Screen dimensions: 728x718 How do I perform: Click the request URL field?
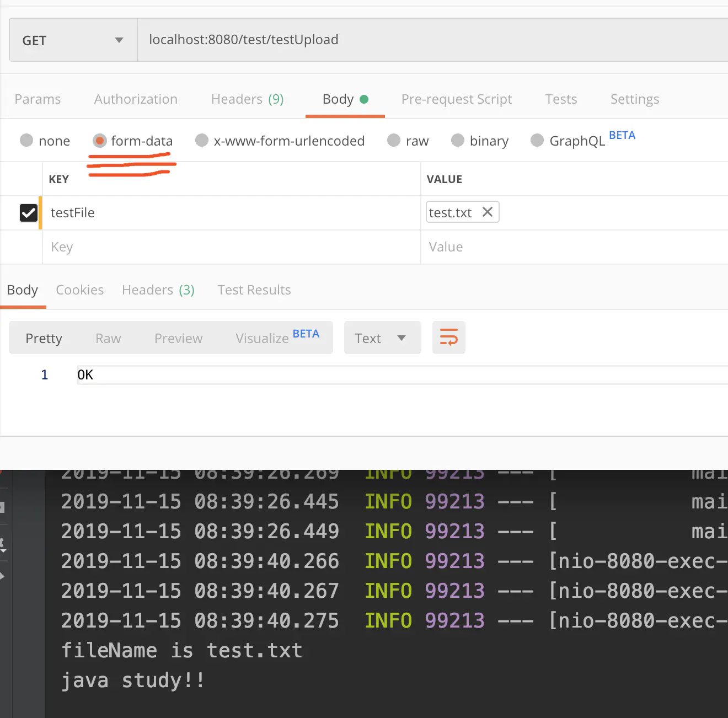[x=433, y=40]
